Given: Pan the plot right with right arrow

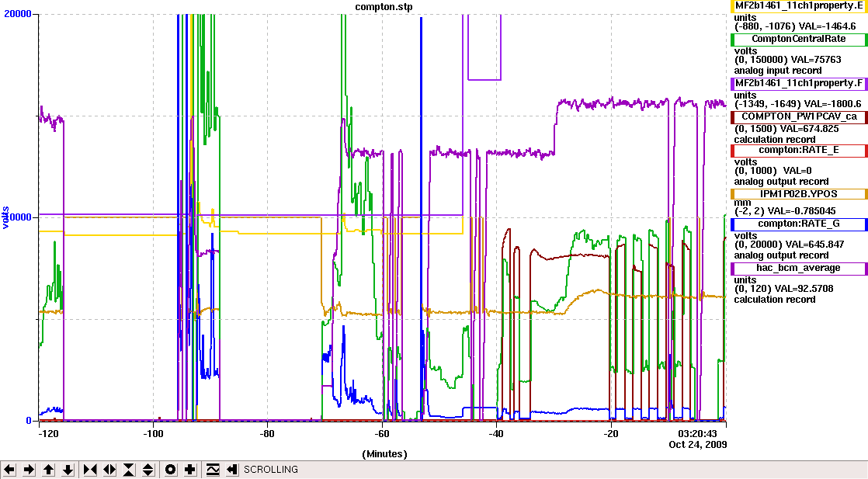Looking at the screenshot, I should click(x=29, y=470).
